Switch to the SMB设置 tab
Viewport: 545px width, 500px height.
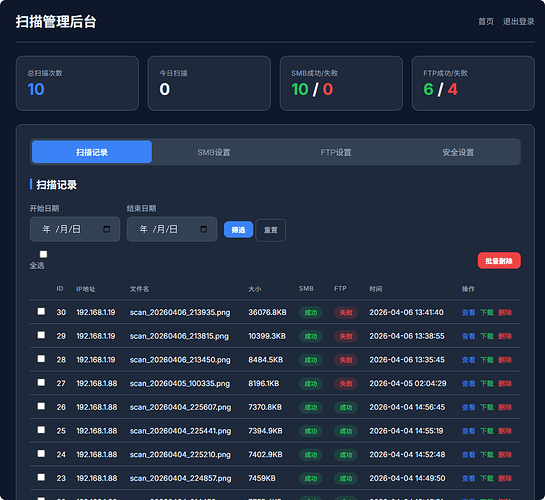pyautogui.click(x=214, y=152)
